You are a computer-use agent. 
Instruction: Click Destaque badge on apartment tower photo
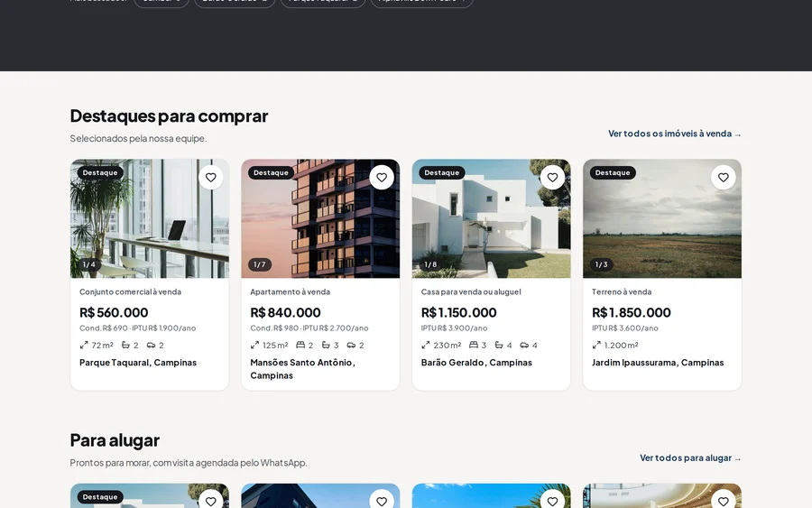272,172
